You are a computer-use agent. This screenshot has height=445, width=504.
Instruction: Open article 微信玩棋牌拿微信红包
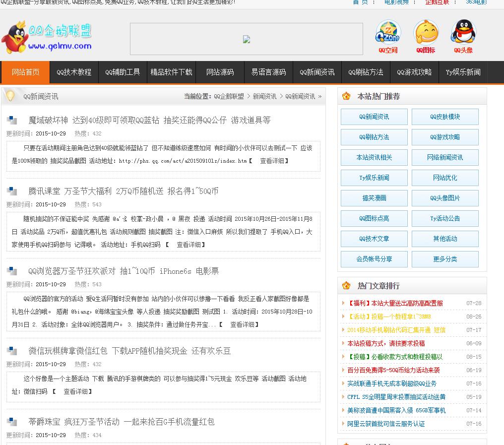coord(129,351)
